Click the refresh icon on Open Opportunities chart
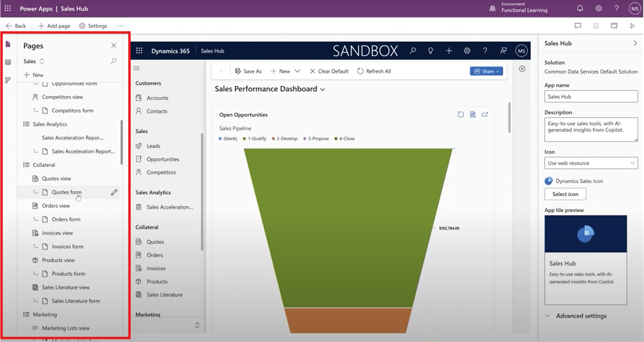Screen dimensions: 644x342 point(461,114)
